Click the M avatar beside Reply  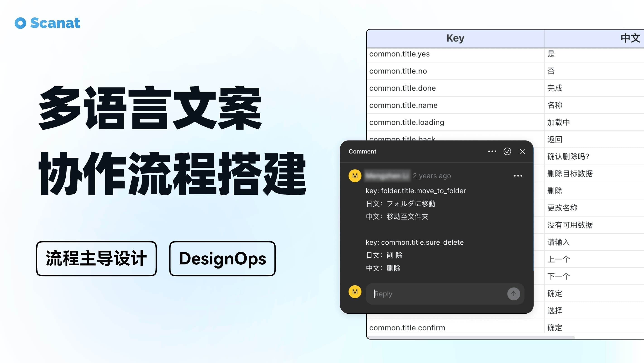(x=355, y=292)
